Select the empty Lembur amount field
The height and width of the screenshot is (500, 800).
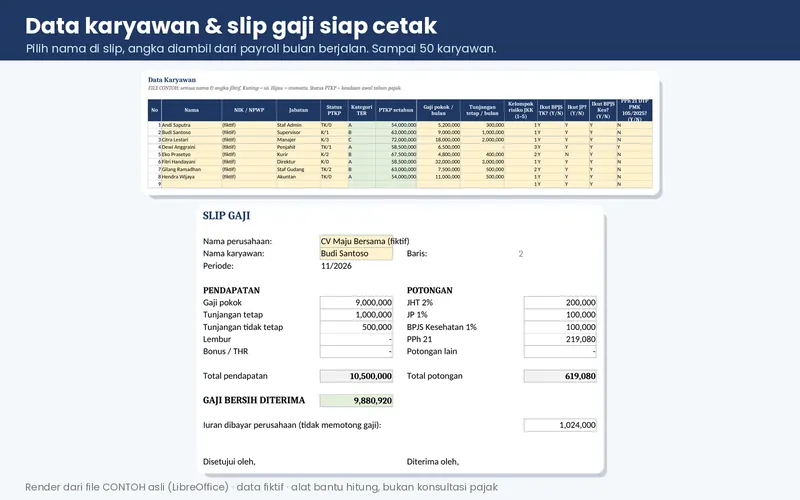click(356, 339)
